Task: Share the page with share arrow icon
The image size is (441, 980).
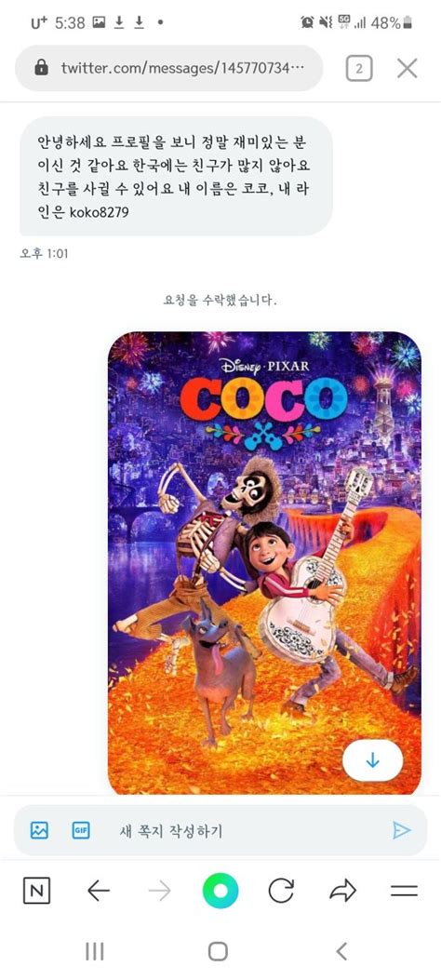Action: pyautogui.click(x=342, y=890)
